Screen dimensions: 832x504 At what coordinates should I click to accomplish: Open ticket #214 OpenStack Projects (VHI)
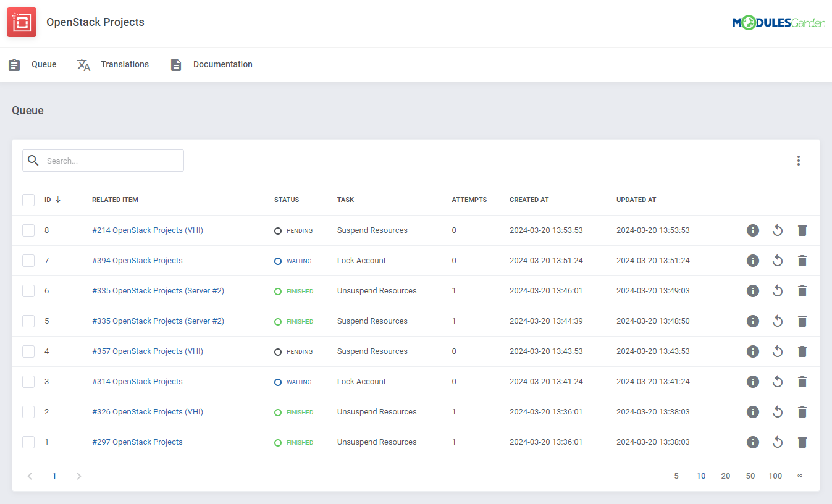click(x=148, y=230)
